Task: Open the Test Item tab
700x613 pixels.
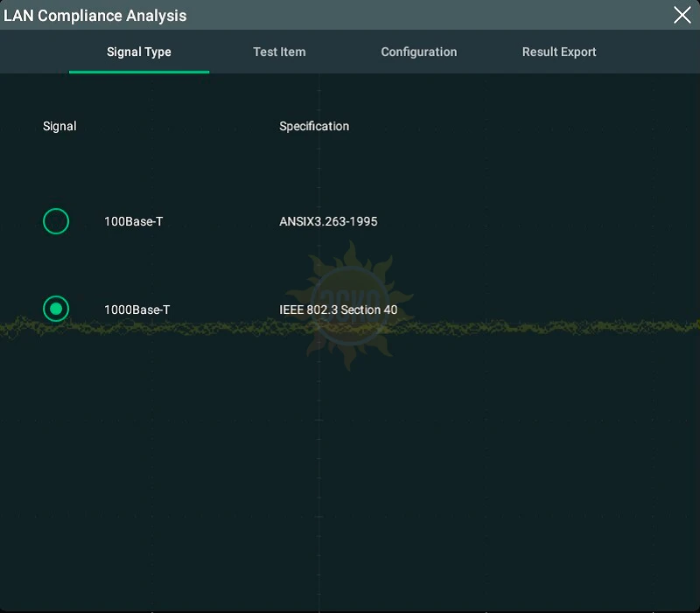Action: click(x=279, y=52)
